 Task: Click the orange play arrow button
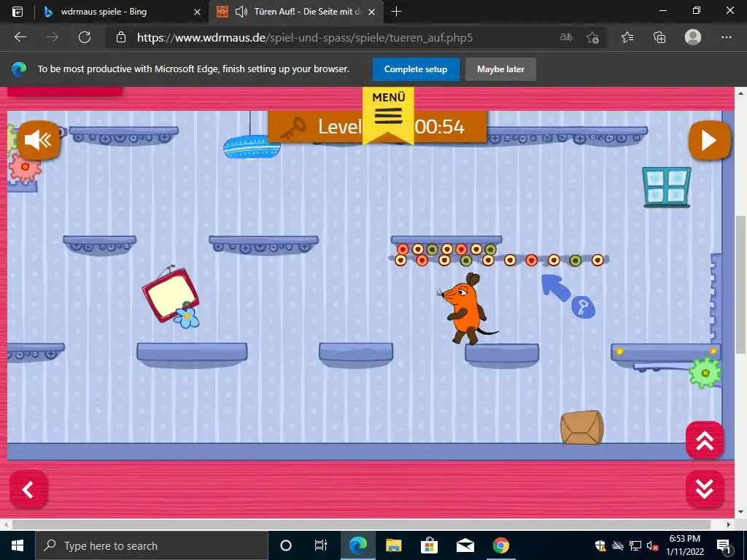click(x=709, y=141)
